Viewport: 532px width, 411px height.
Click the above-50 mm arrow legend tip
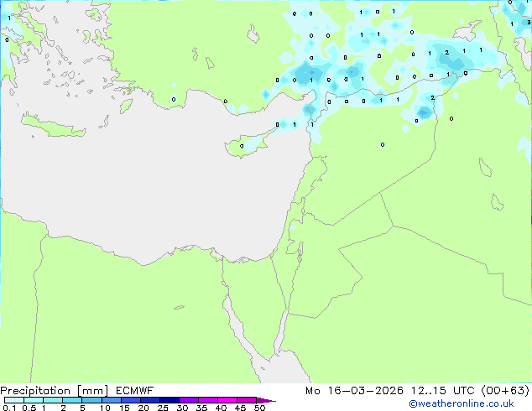(266, 400)
